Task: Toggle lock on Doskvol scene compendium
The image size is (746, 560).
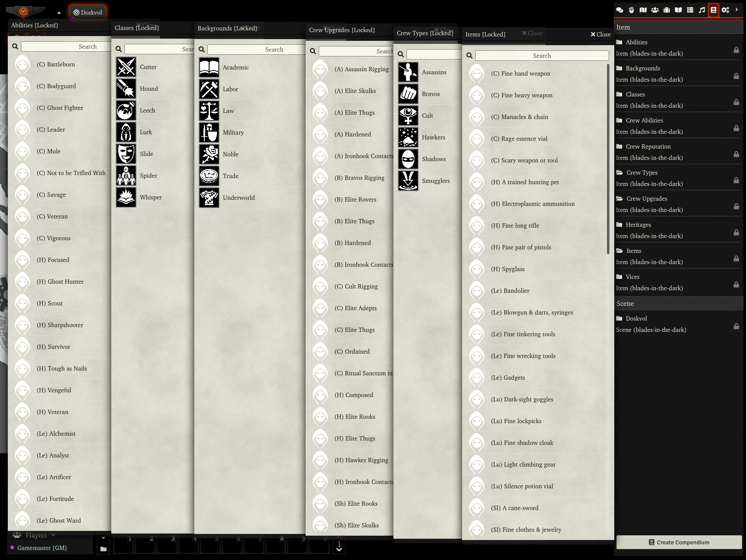Action: coord(736,326)
